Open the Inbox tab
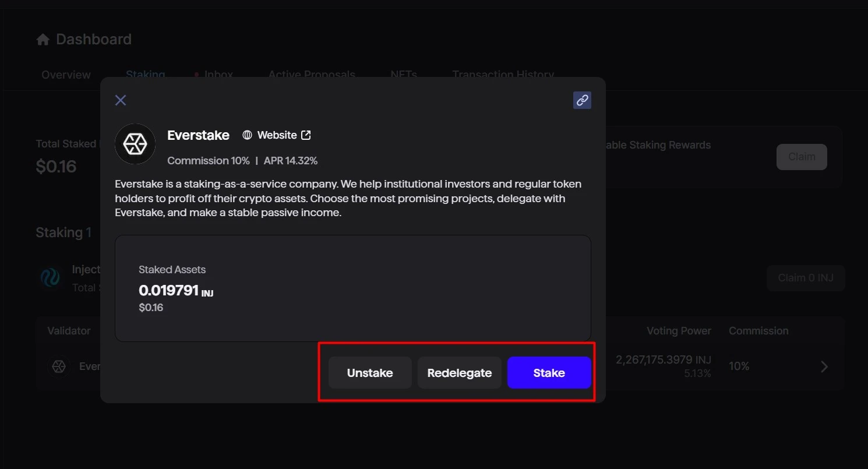The width and height of the screenshot is (868, 469). coord(218,75)
